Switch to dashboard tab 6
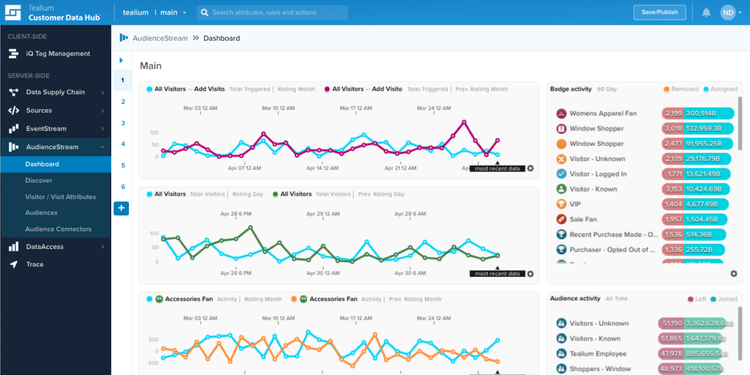The height and width of the screenshot is (375, 750). [x=123, y=187]
